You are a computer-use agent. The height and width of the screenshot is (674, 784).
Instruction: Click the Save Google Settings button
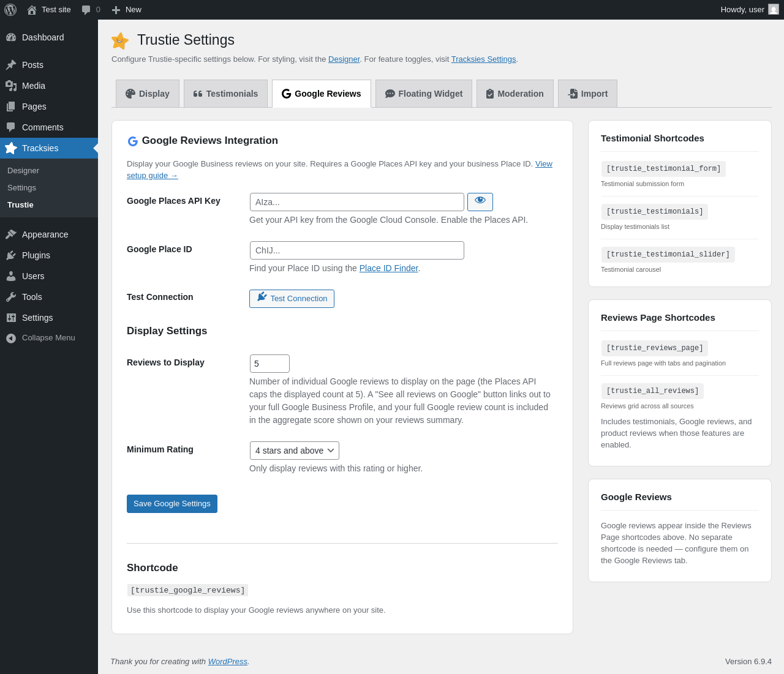pos(172,504)
